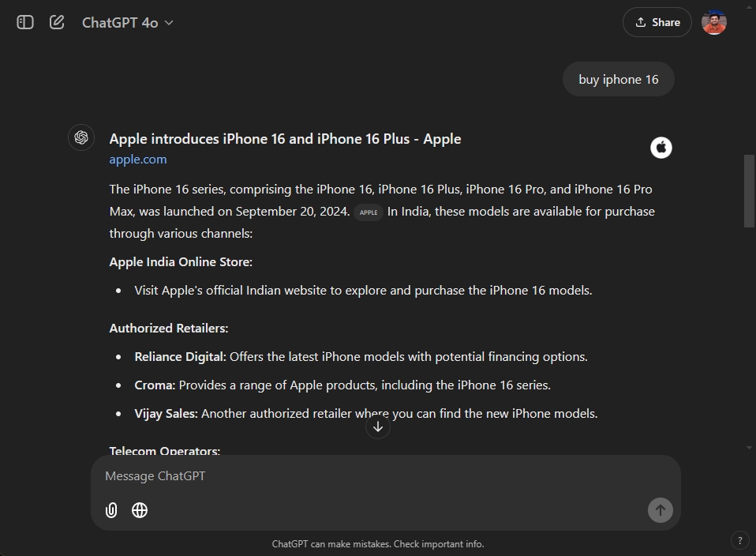The width and height of the screenshot is (756, 556).
Task: Start a new chat with the compose icon
Action: tap(57, 22)
